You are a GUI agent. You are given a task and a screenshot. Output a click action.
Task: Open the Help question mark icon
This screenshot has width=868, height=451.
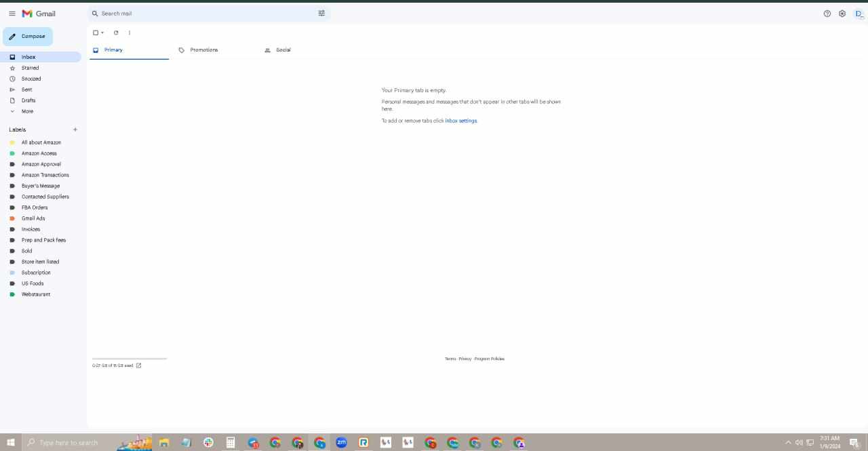(x=827, y=14)
